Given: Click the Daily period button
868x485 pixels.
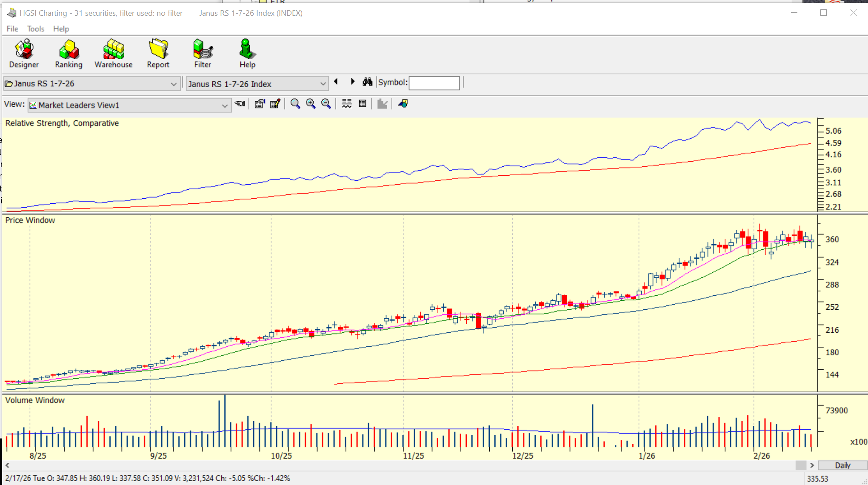Looking at the screenshot, I should pyautogui.click(x=842, y=465).
